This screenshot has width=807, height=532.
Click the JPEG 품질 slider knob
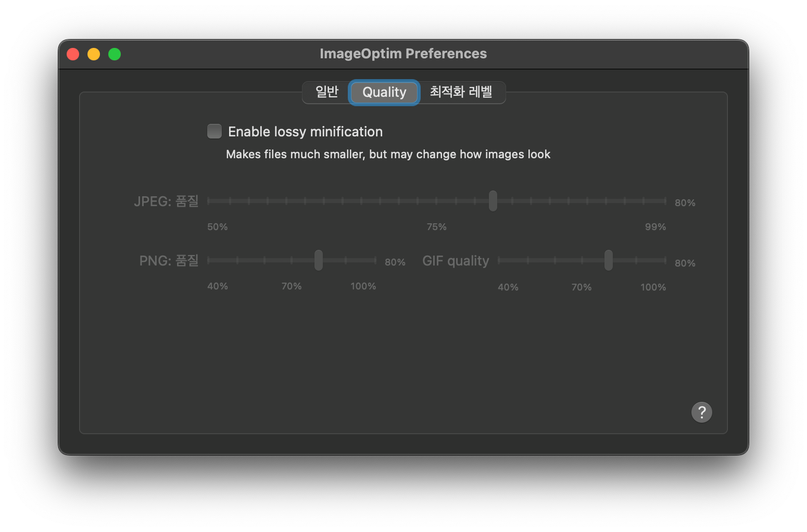[493, 201]
